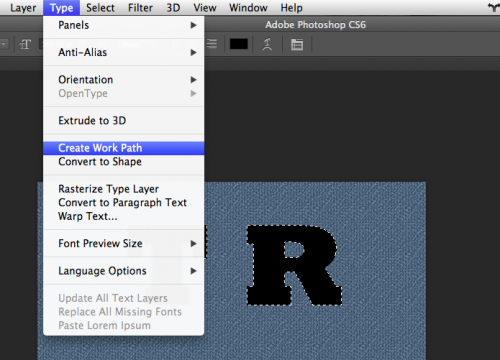500x360 pixels.
Task: Expand the Orientation submenu
Action: [x=124, y=80]
